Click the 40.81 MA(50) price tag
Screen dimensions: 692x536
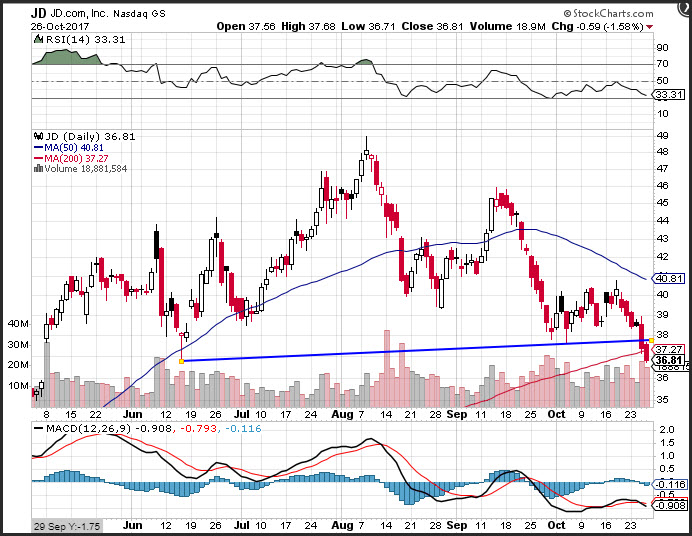pyautogui.click(x=669, y=278)
